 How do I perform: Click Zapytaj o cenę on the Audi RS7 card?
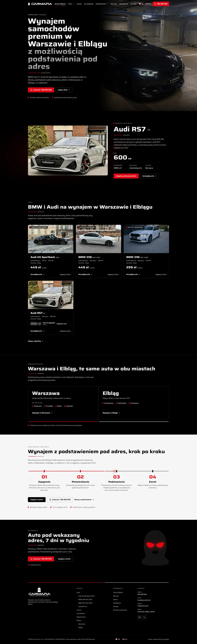coord(62,324)
